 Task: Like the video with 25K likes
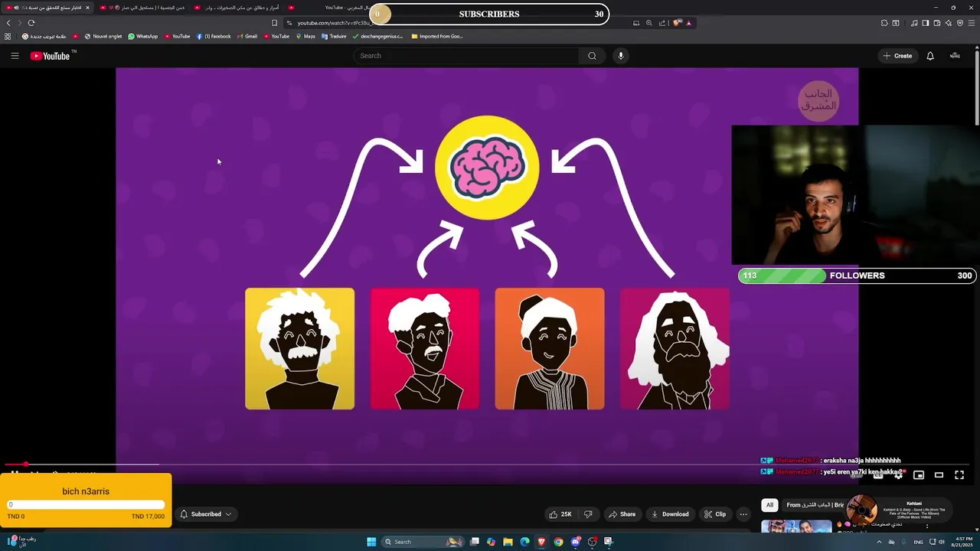[x=560, y=514]
